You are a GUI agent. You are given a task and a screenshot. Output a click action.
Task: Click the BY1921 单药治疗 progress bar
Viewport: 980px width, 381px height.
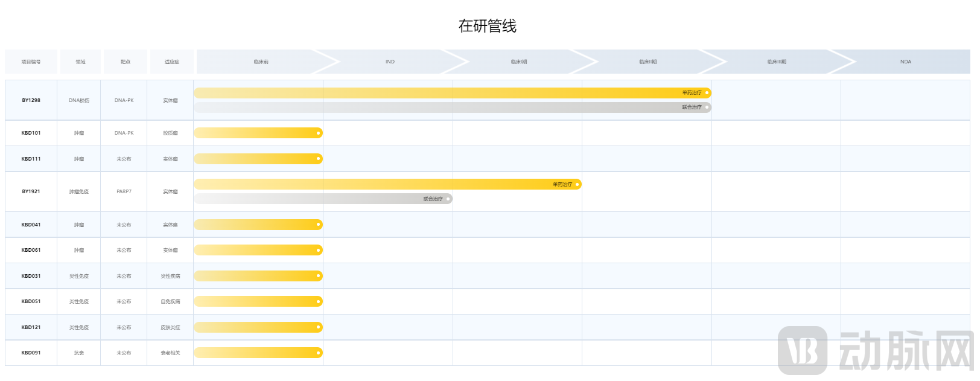[x=387, y=184]
